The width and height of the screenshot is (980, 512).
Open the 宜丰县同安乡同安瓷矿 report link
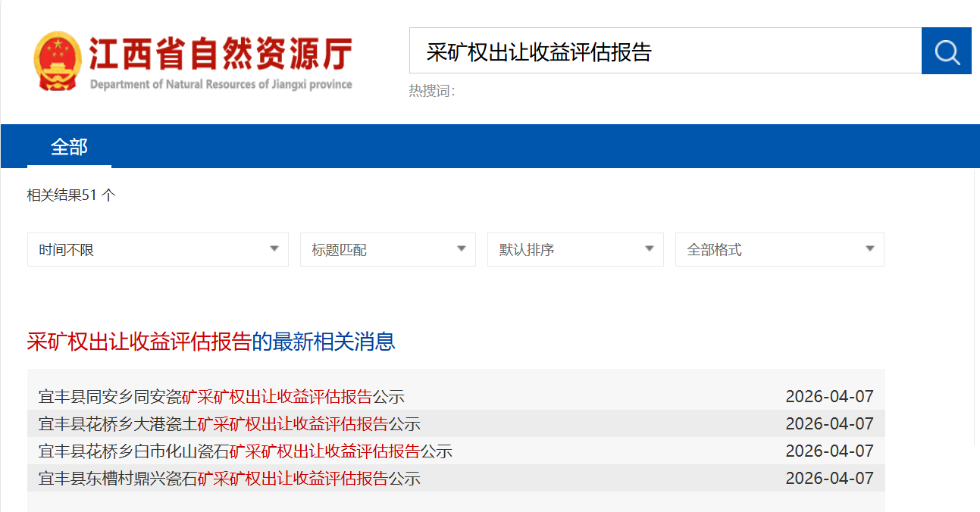point(220,395)
